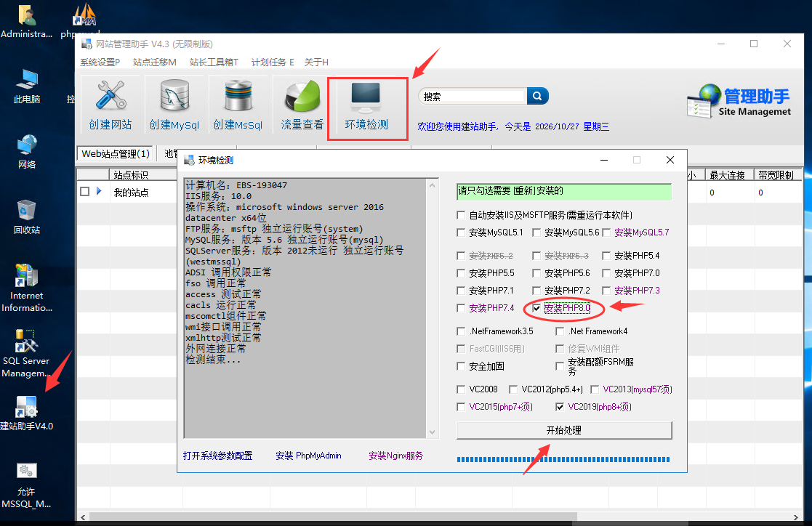Image resolution: width=812 pixels, height=526 pixels.
Task: Open the 计划任务 E menu
Action: 273,62
